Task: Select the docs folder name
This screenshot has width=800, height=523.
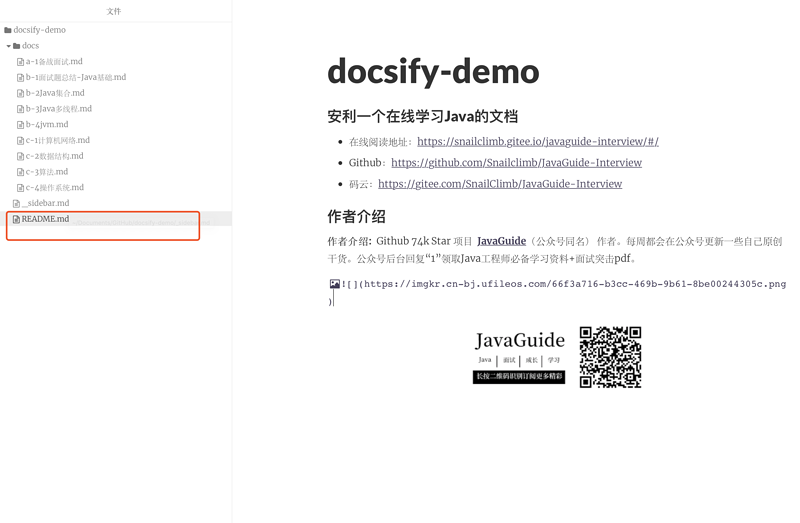Action: 30,46
